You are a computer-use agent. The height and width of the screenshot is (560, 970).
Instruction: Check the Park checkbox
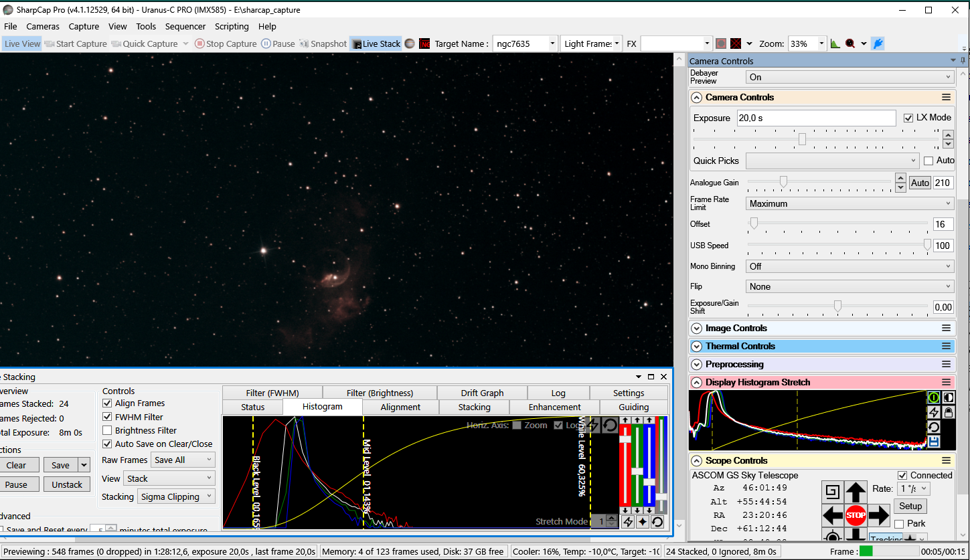899,523
